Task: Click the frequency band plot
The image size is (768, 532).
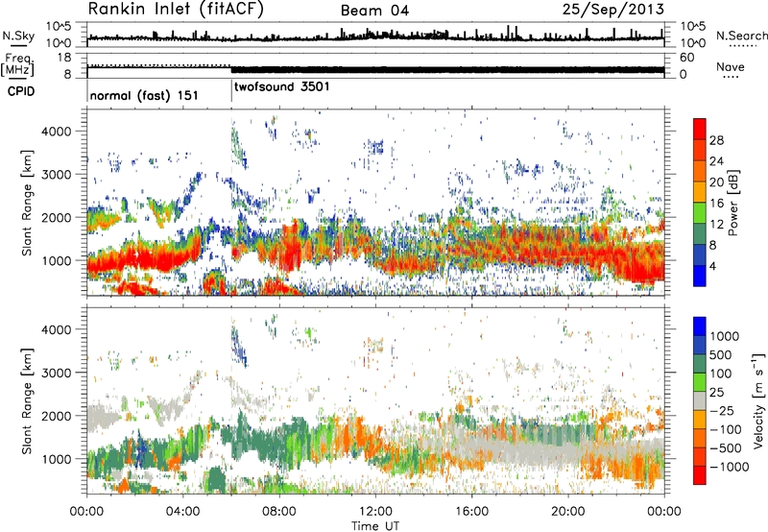Action: 375,65
